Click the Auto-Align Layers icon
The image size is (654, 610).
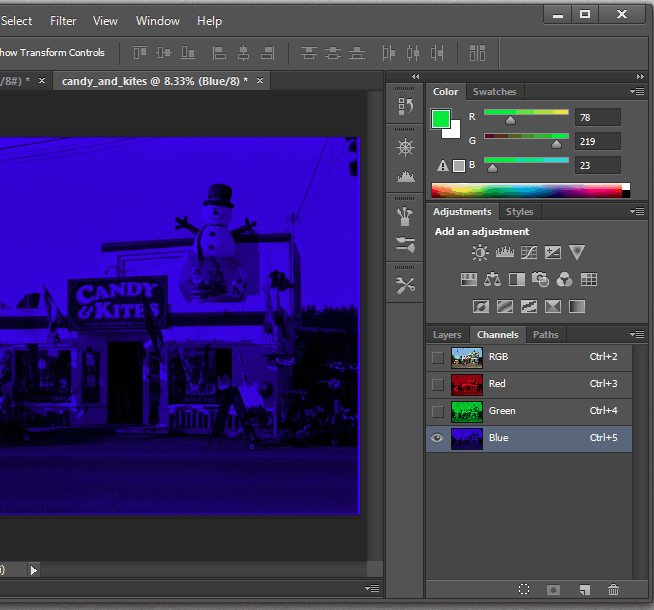coord(477,53)
